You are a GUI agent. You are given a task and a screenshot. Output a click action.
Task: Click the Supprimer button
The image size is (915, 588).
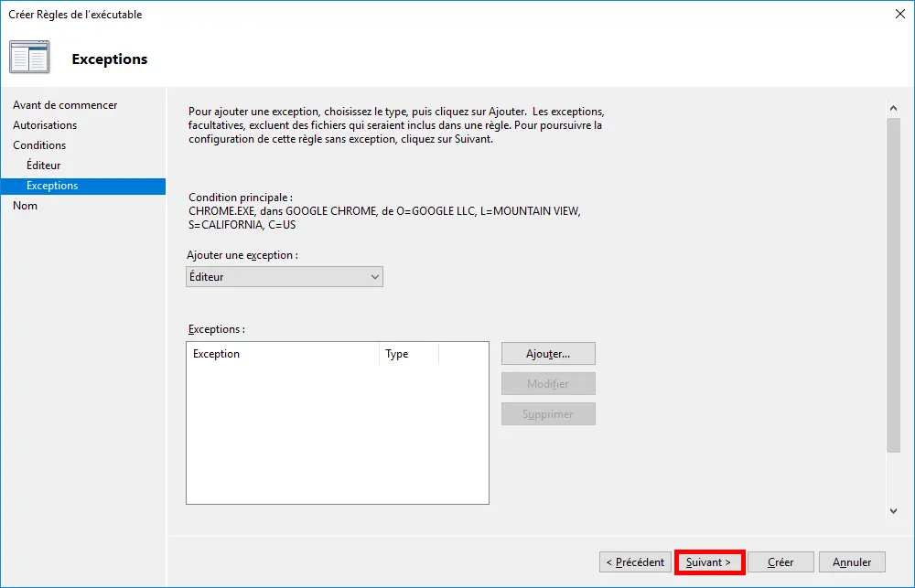(x=547, y=413)
